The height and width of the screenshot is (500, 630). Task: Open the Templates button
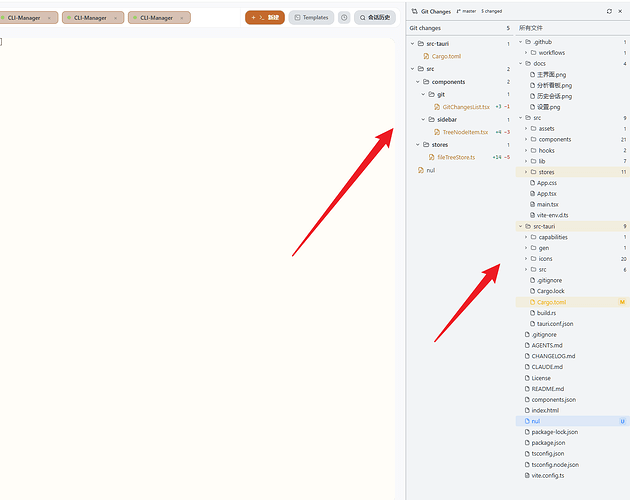311,18
